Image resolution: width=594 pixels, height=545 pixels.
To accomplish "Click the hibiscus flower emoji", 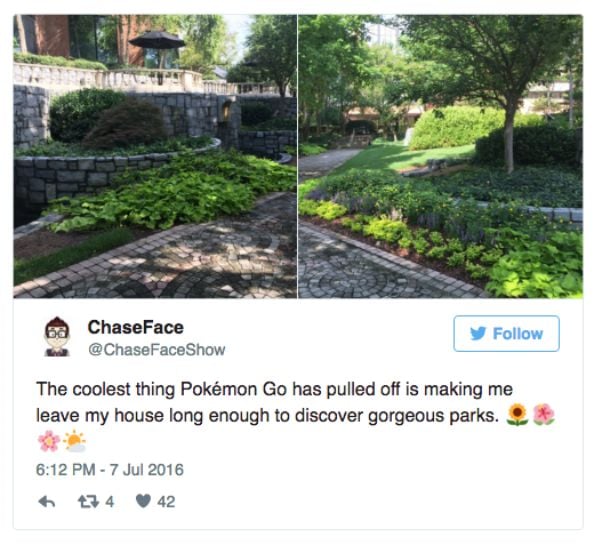I will click(544, 414).
